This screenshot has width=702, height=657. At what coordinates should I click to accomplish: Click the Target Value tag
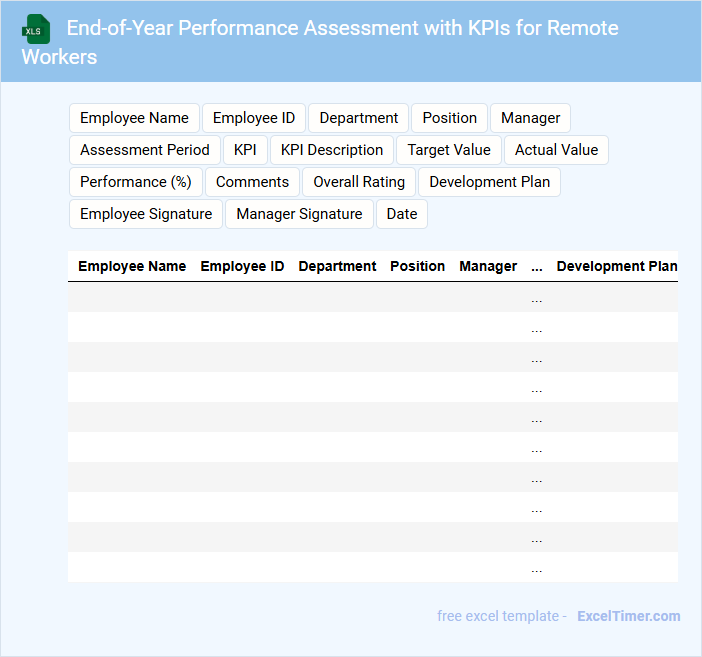(449, 150)
